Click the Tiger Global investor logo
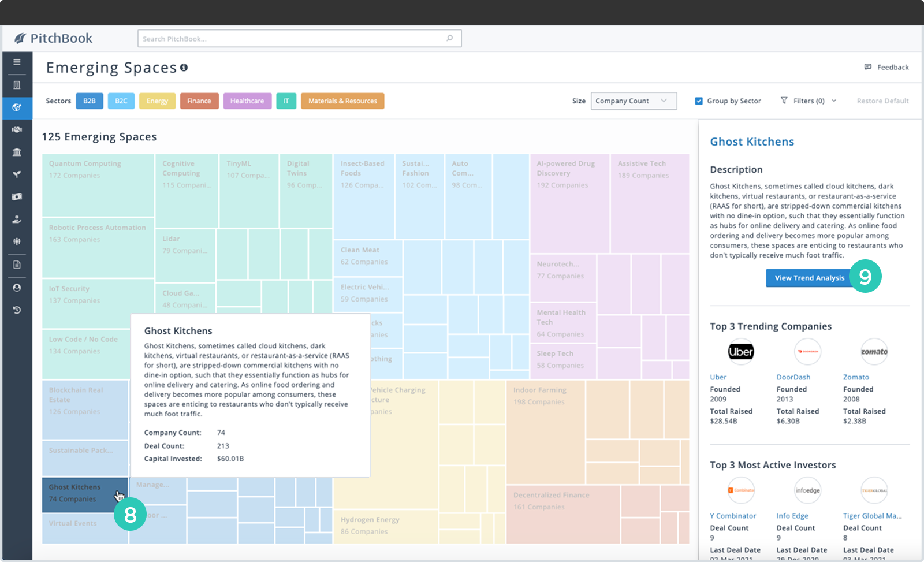 click(874, 490)
